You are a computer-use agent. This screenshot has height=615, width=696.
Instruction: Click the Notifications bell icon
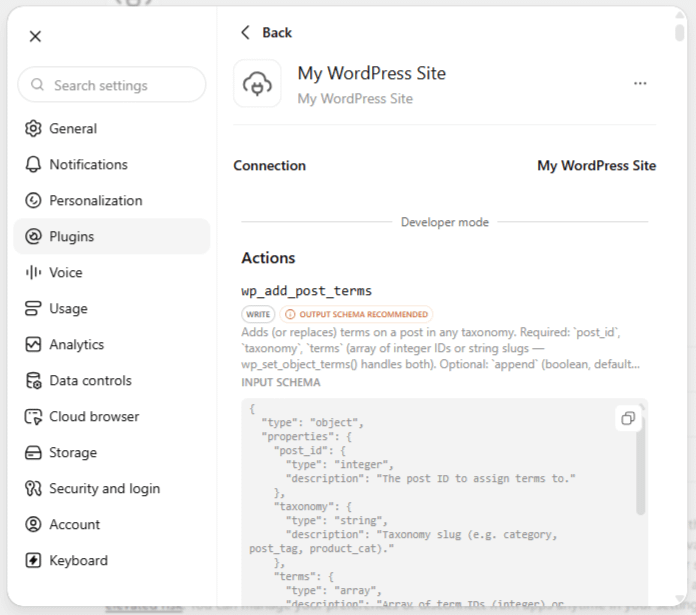coord(33,164)
